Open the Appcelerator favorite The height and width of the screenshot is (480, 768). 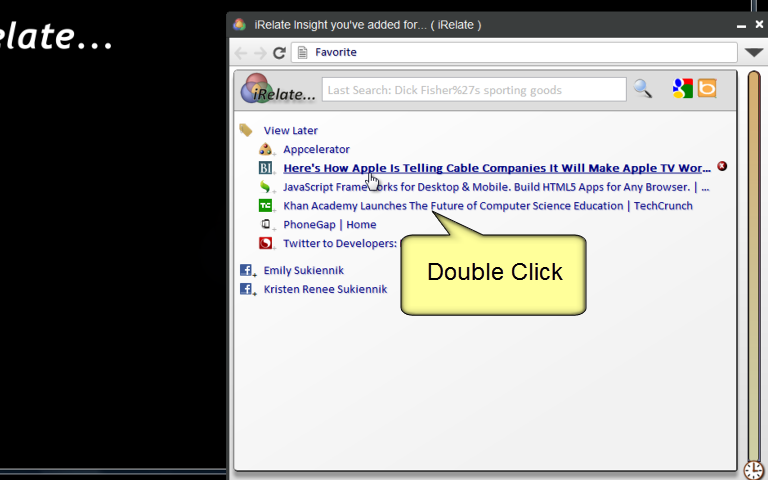click(316, 149)
